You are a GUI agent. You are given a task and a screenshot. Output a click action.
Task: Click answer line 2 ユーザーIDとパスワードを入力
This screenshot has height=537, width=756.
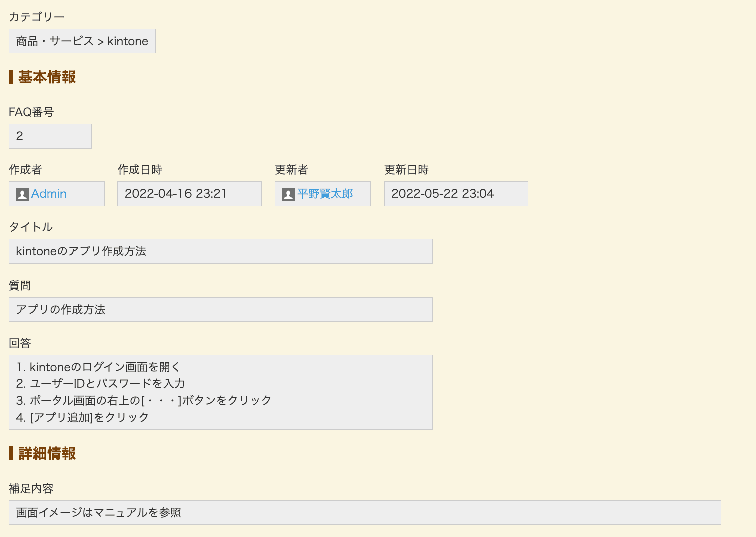101,384
